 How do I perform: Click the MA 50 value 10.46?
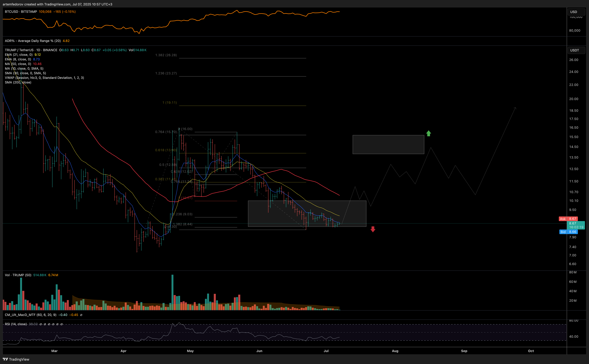(37, 64)
